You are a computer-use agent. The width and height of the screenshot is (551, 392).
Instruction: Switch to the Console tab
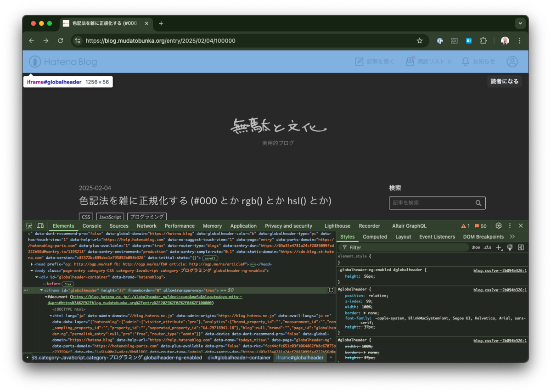(x=92, y=226)
